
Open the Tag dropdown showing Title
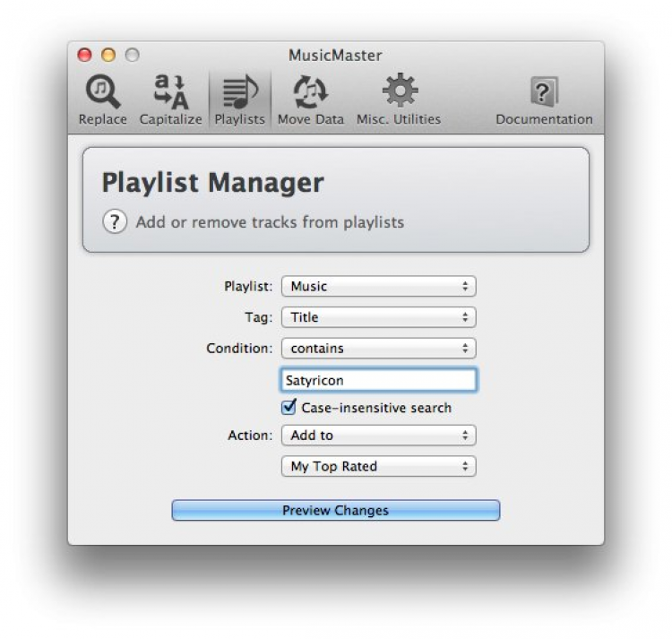378,317
